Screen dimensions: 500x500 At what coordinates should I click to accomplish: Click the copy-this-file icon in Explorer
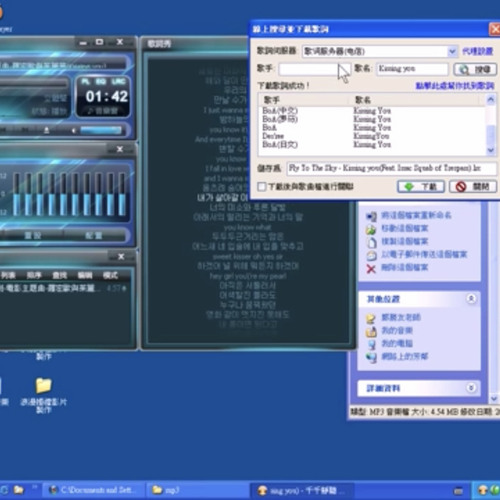(x=371, y=242)
